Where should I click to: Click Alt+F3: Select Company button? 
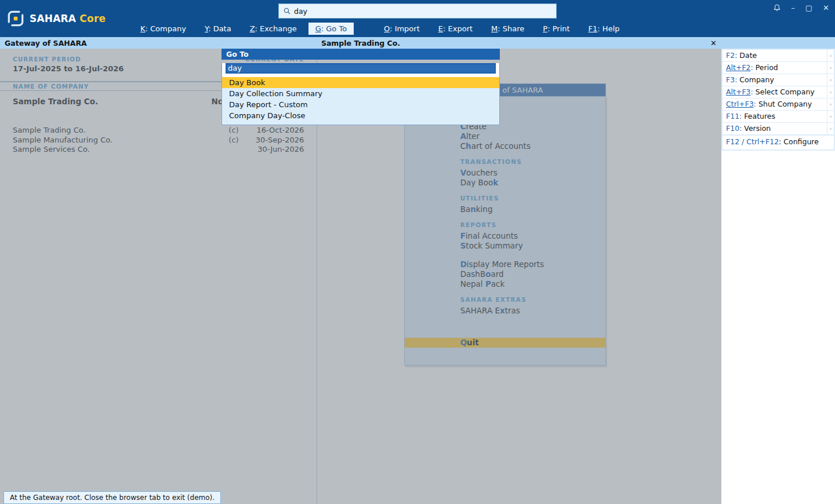pyautogui.click(x=774, y=92)
